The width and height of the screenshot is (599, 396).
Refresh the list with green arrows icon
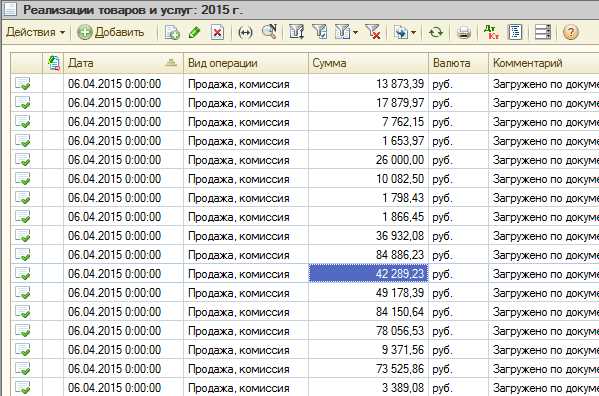click(436, 32)
